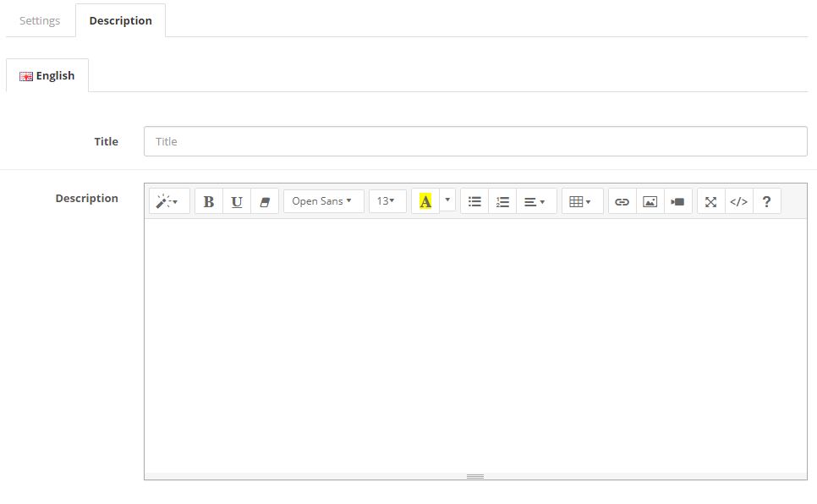Screen dimensions: 817x504
Task: Open the font size 13 dropdown
Action: 387,200
